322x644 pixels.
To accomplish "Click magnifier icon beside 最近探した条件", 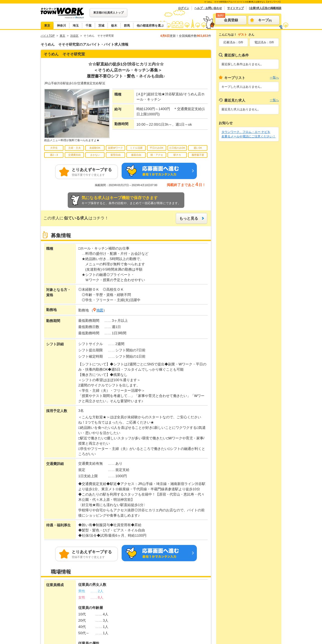I will (x=221, y=55).
